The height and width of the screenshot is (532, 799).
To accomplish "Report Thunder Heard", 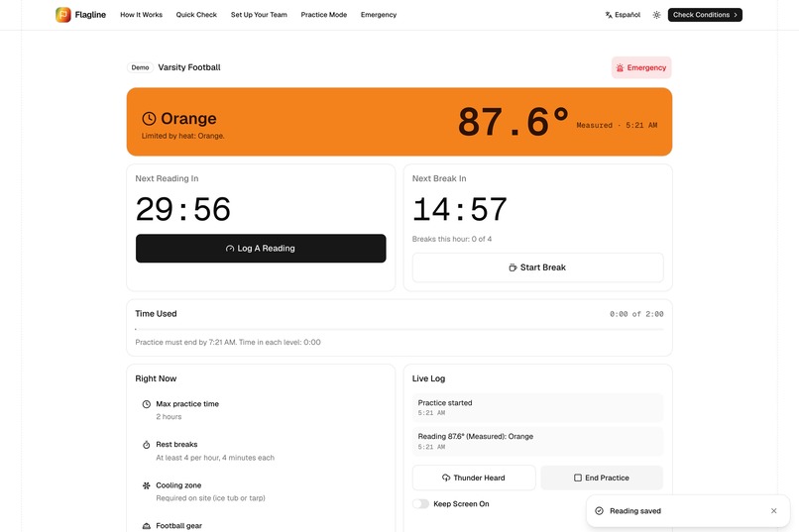I will (474, 478).
